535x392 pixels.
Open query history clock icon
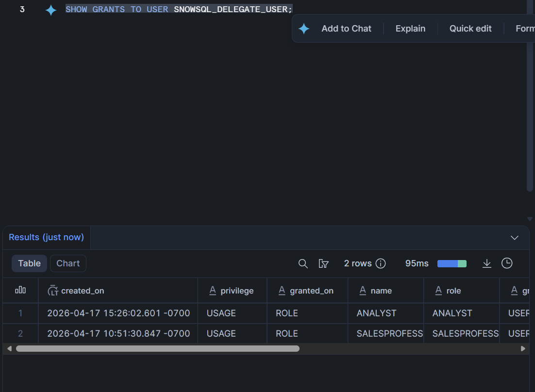pyautogui.click(x=507, y=263)
